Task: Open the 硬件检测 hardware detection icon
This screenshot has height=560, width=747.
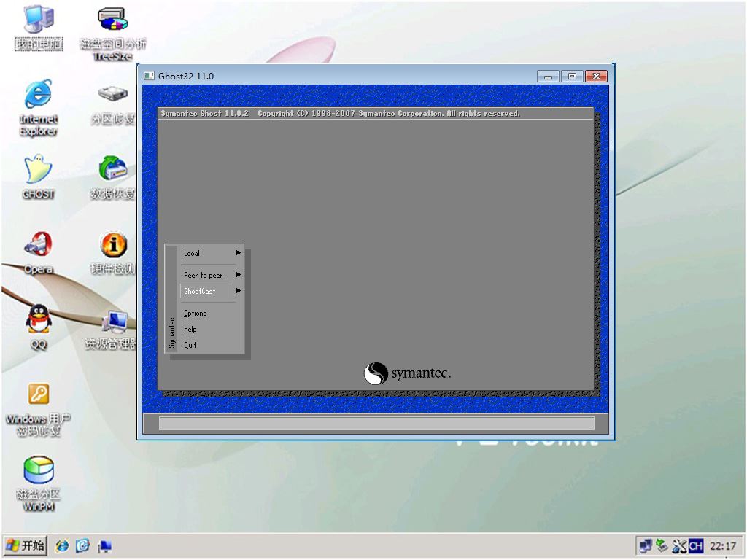Action: pyautogui.click(x=113, y=253)
